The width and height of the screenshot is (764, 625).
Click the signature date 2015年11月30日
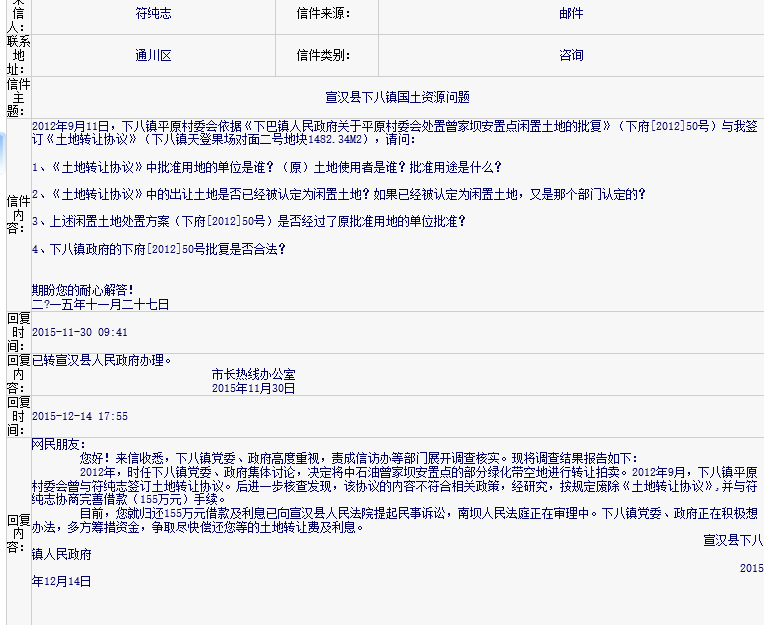pos(253,388)
